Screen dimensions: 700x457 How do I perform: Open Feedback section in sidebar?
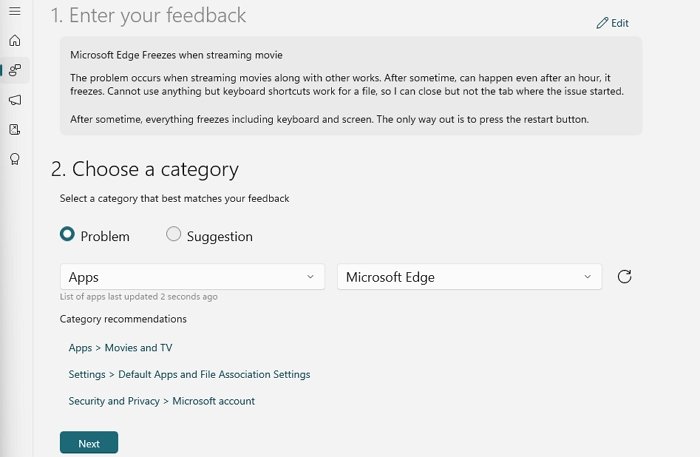click(x=14, y=70)
